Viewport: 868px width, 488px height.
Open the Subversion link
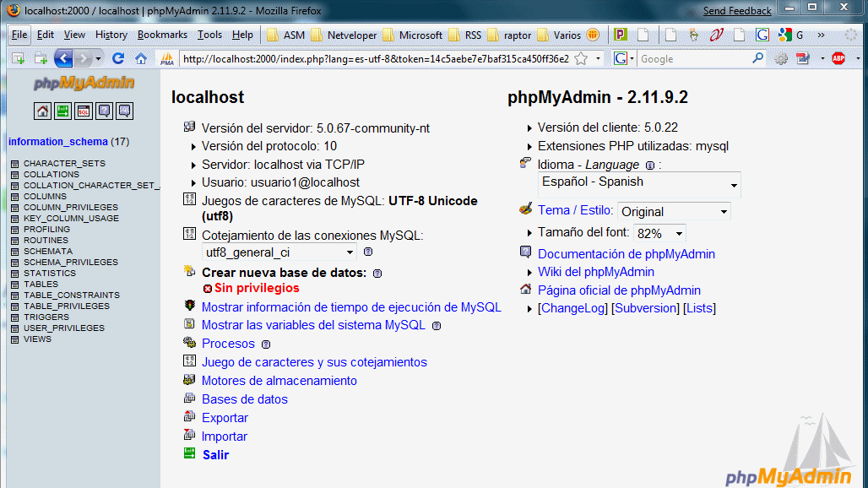[x=645, y=308]
